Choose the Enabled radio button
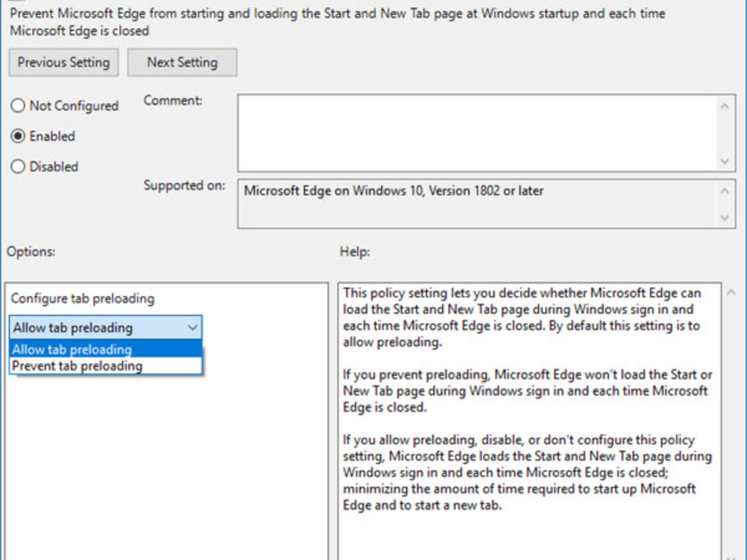The width and height of the screenshot is (747, 560). (44, 136)
